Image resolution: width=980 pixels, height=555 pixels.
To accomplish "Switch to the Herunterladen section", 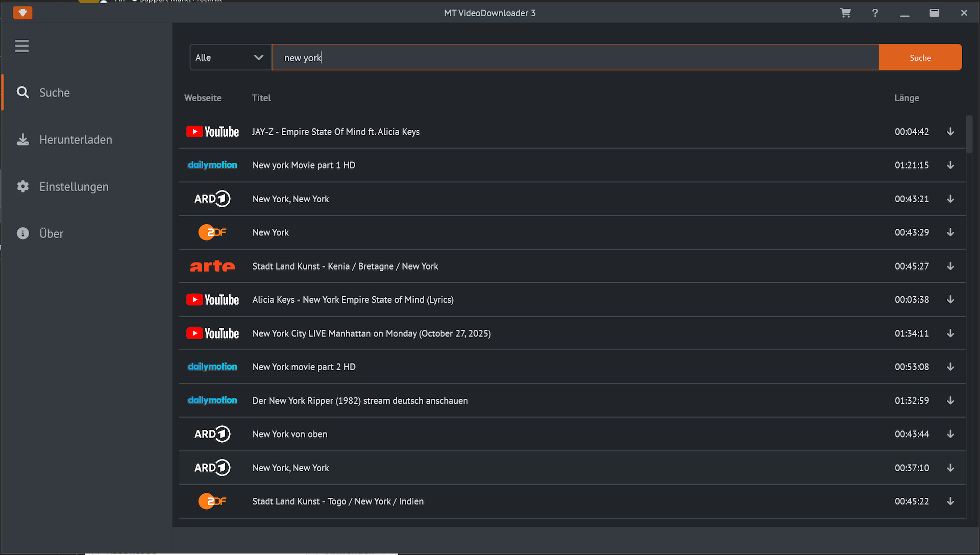I will click(76, 140).
